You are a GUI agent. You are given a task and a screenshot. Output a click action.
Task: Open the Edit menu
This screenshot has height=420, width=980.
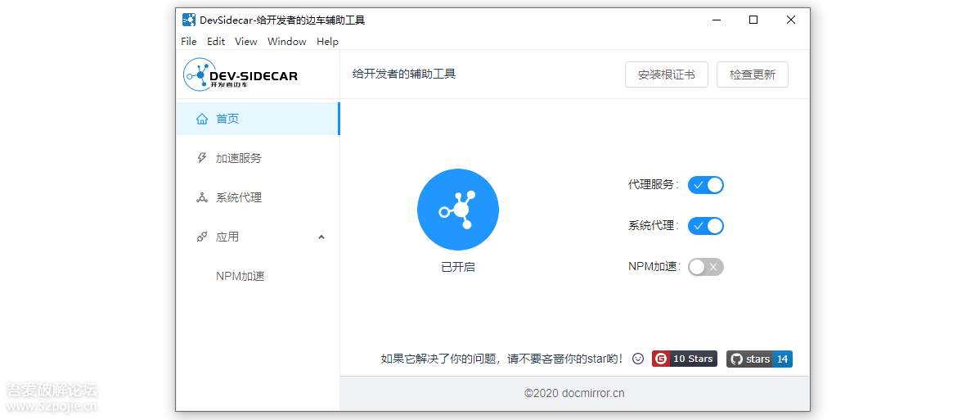click(216, 41)
